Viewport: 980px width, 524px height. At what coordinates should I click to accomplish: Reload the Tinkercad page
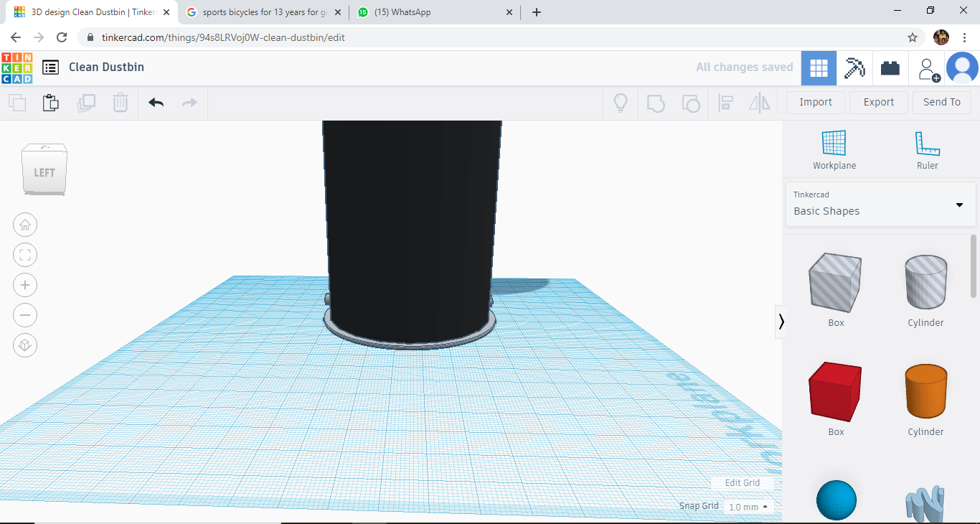[x=62, y=37]
